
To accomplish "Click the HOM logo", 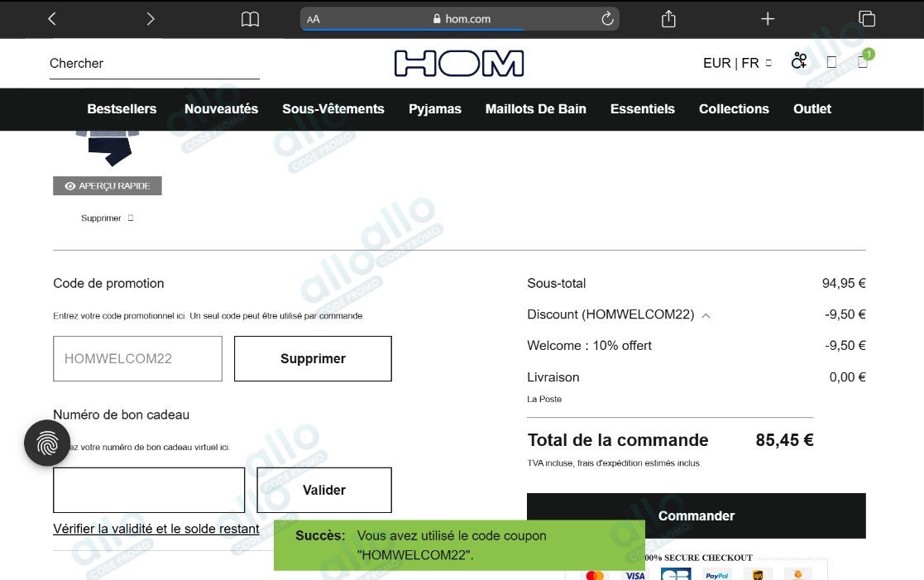I will click(459, 63).
